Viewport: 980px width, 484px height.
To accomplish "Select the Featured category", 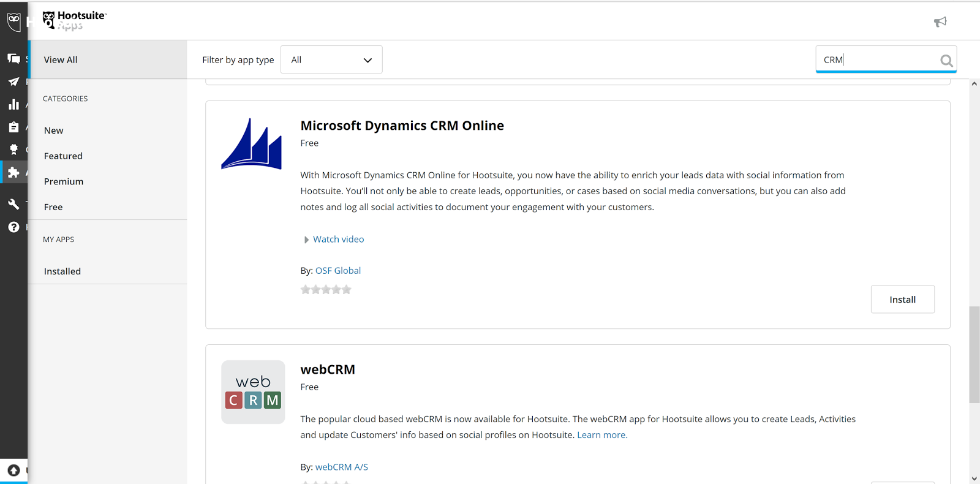I will coord(63,156).
